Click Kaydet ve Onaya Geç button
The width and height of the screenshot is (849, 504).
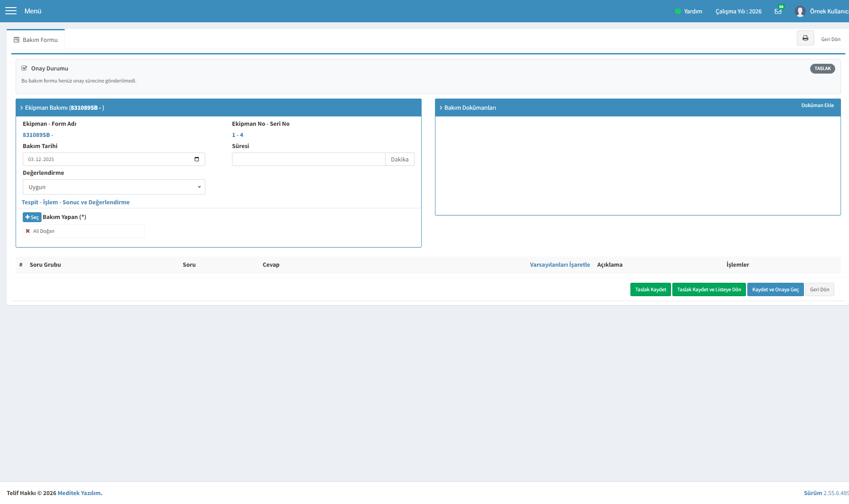click(x=775, y=289)
